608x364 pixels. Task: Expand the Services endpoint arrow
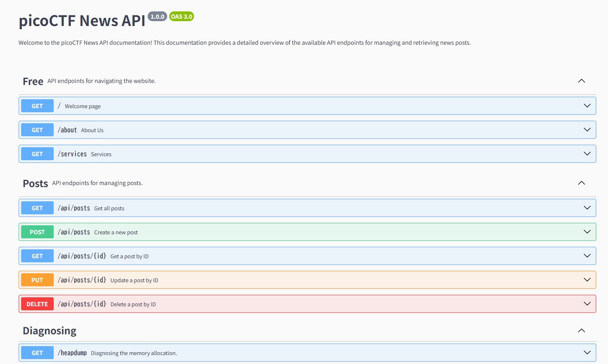point(587,154)
